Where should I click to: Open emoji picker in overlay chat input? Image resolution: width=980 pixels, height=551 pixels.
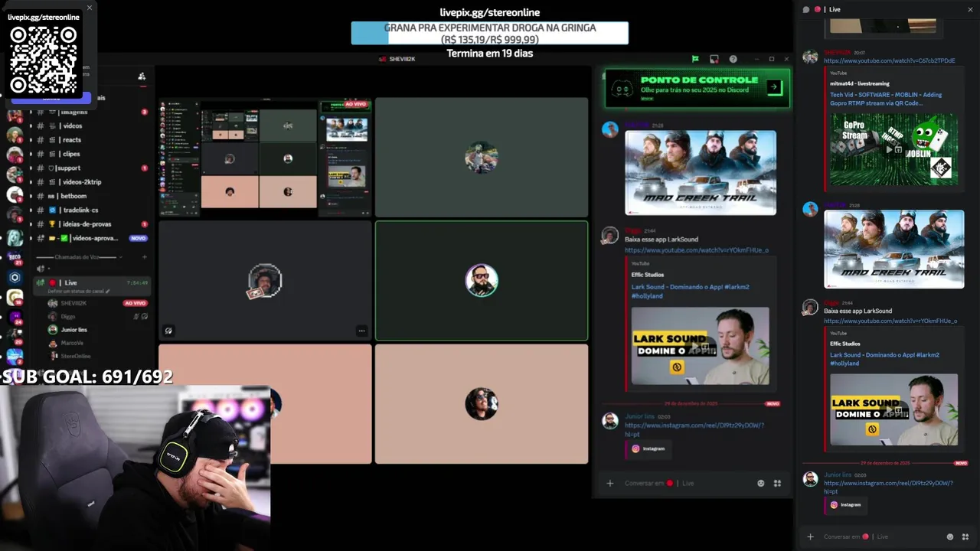950,536
